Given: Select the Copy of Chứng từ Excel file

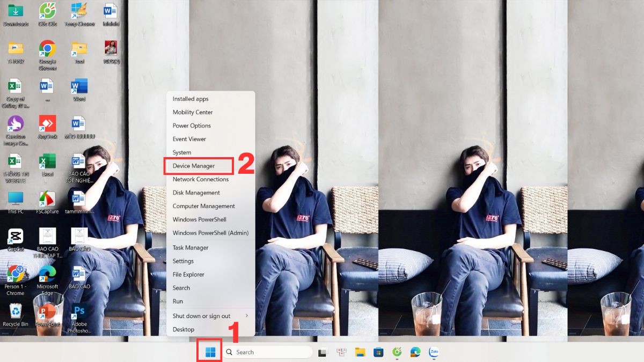Looking at the screenshot, I should 16,93.
